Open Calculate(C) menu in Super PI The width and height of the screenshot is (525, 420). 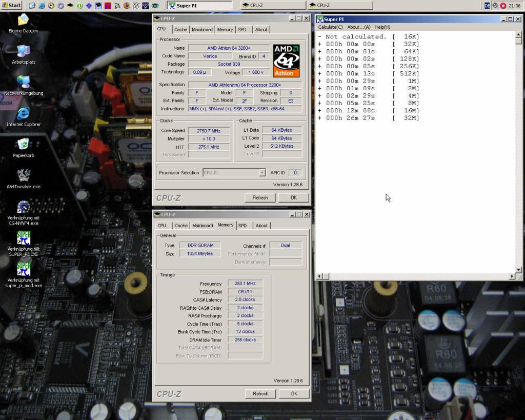(330, 27)
